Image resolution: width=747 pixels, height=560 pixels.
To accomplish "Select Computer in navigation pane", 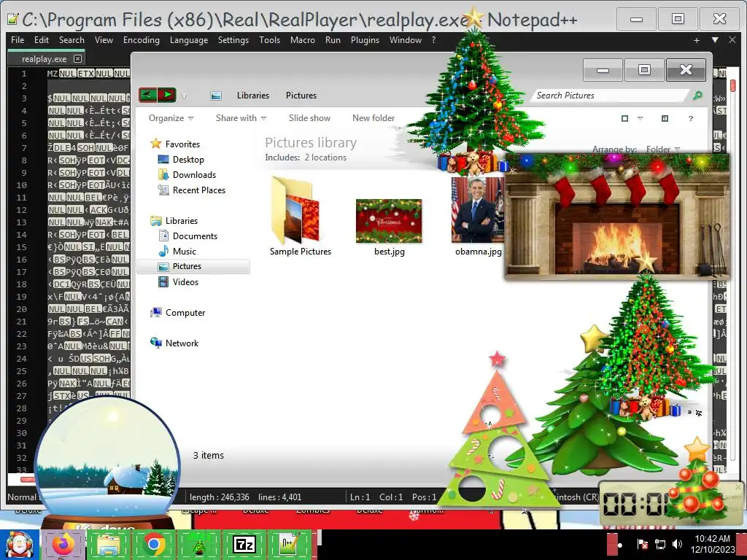I will click(185, 312).
